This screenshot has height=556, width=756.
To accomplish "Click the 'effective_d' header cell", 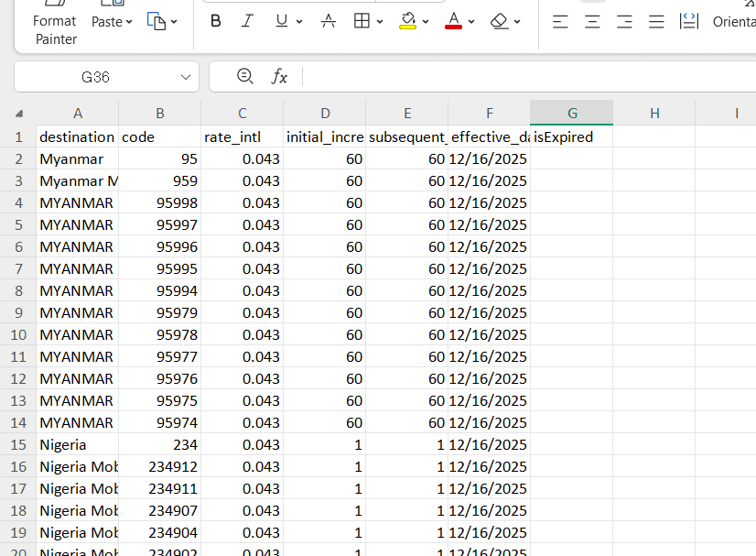I will click(x=490, y=137).
